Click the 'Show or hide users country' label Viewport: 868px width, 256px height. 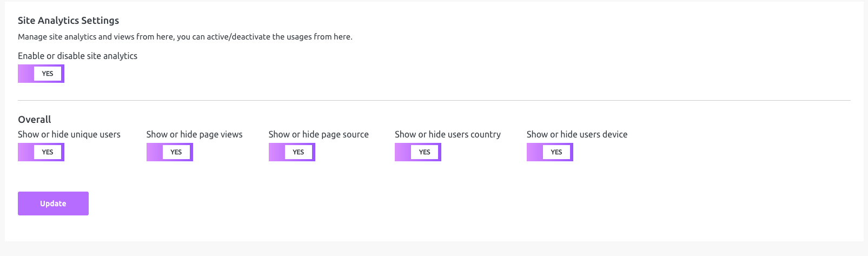click(x=448, y=134)
